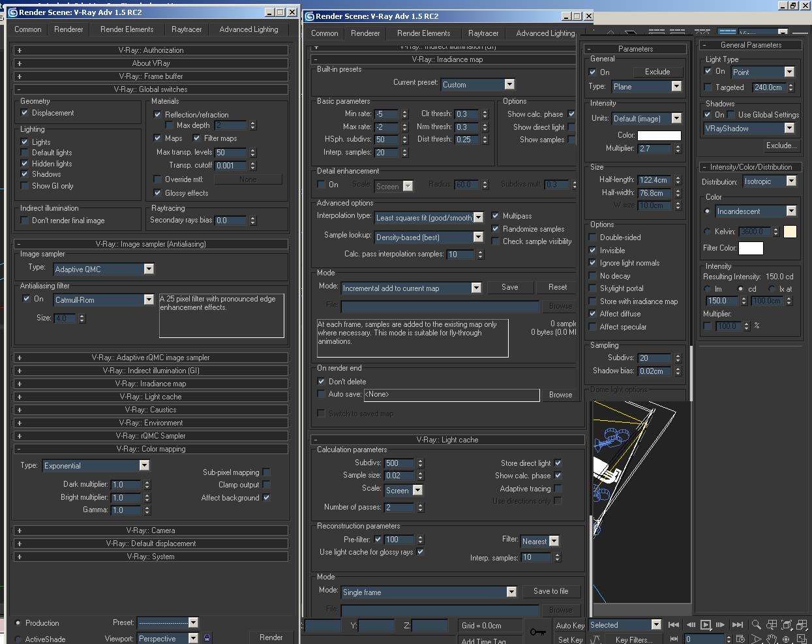The width and height of the screenshot is (812, 644).
Task: Go to start frame button
Action: [x=674, y=625]
